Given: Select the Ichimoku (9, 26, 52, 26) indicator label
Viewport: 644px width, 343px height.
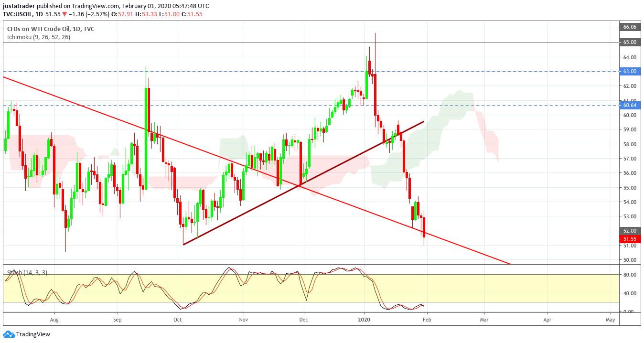Looking at the screenshot, I should (38, 37).
